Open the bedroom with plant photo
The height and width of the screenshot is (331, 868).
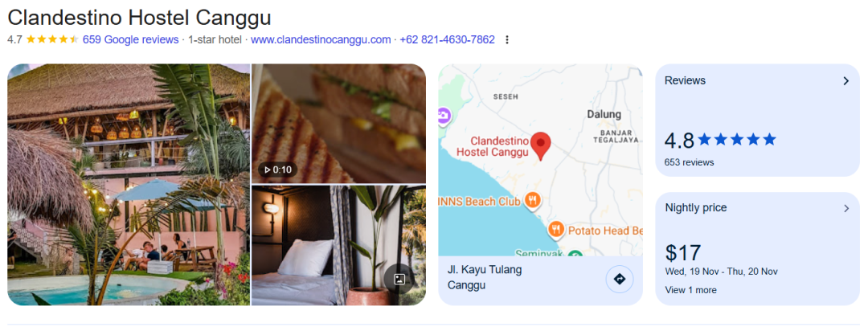point(339,245)
